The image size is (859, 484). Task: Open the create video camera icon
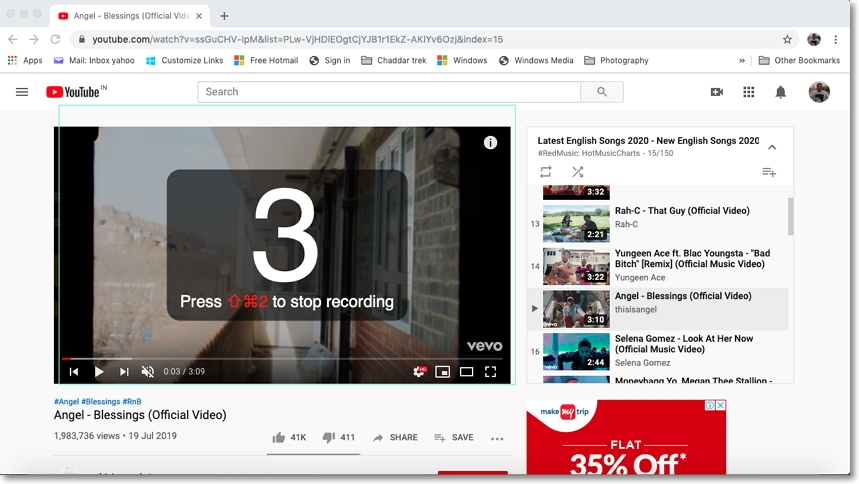pyautogui.click(x=716, y=92)
